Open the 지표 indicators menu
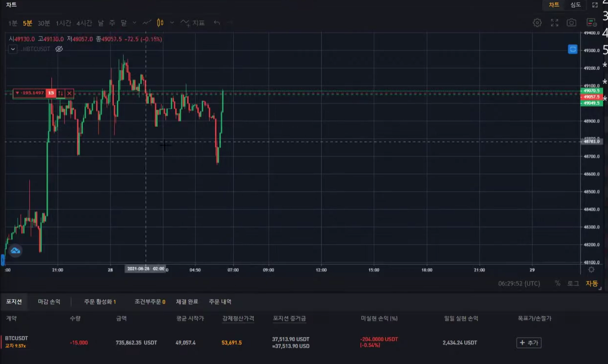The height and width of the screenshot is (364, 608). pyautogui.click(x=193, y=23)
